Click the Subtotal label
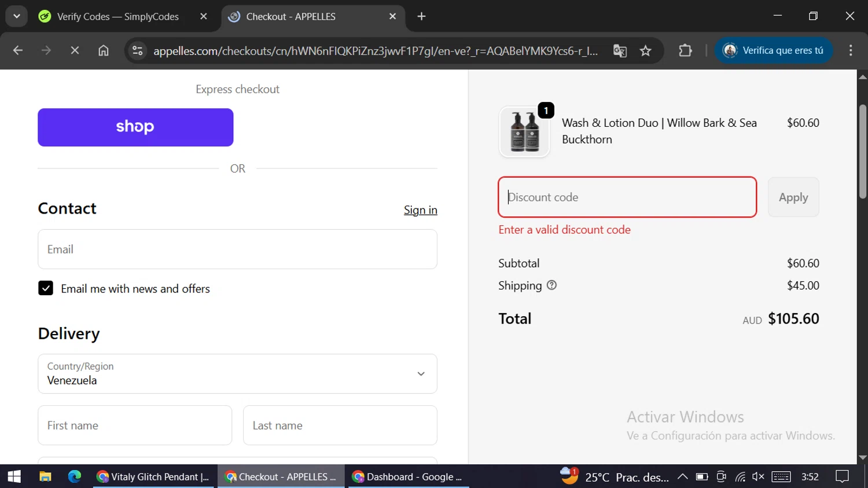Viewport: 868px width, 488px height. point(518,263)
